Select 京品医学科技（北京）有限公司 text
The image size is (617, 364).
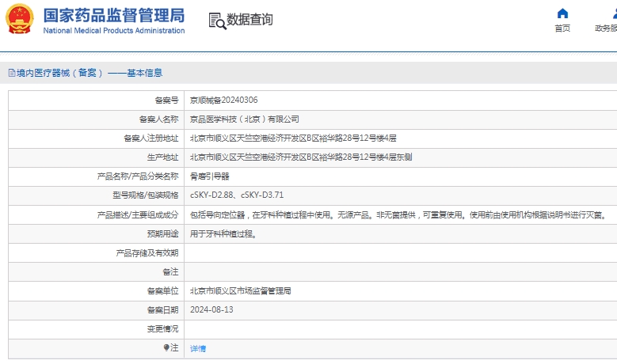245,119
